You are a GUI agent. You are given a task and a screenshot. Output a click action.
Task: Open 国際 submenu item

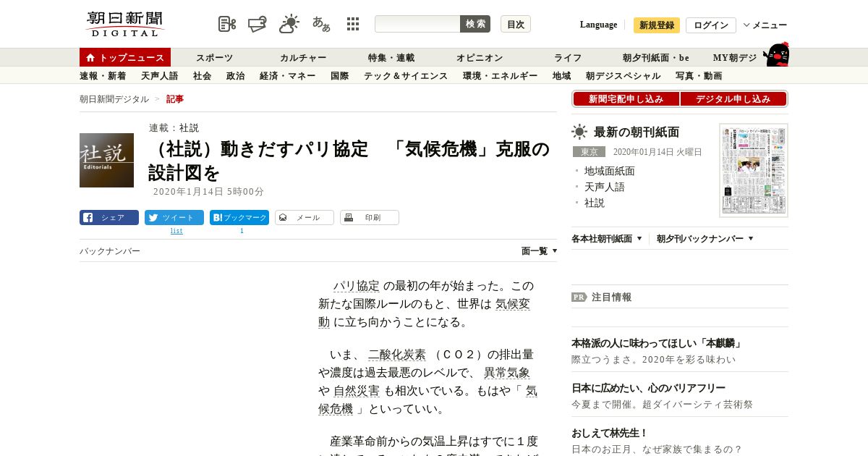339,76
